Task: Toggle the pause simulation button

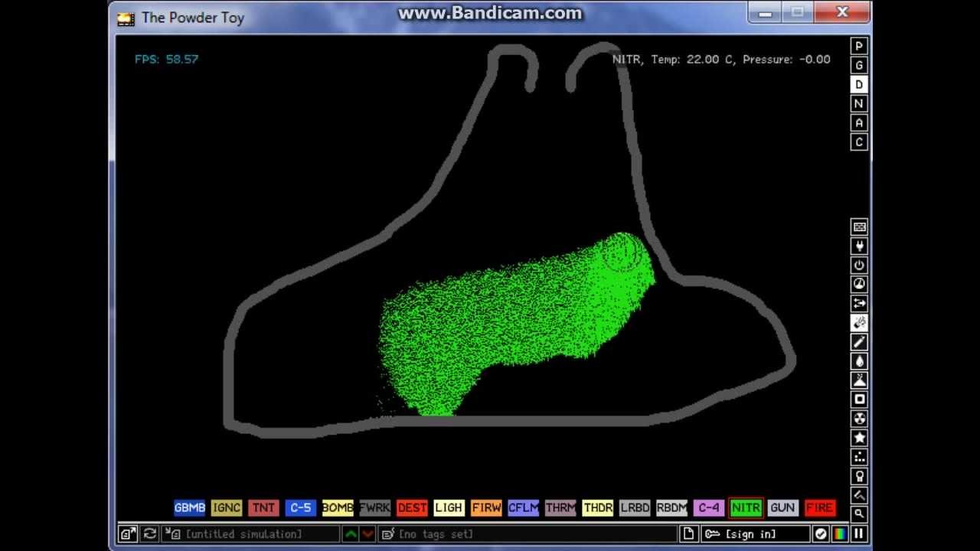Action: [859, 533]
